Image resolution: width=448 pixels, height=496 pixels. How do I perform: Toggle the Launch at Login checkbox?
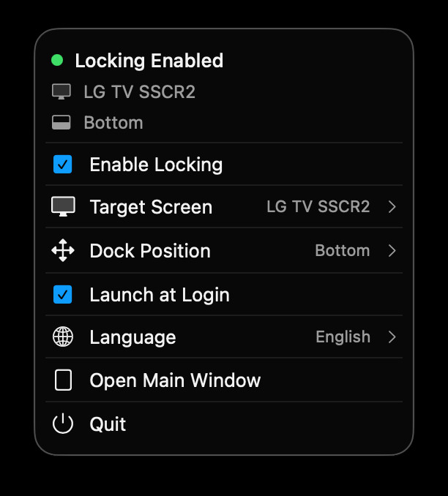[x=63, y=295]
